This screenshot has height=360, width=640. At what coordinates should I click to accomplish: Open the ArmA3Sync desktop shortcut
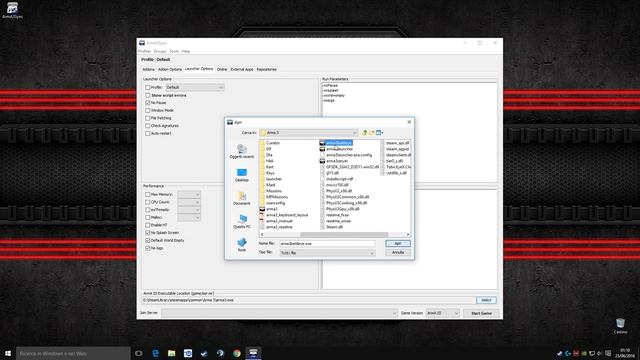pos(12,11)
